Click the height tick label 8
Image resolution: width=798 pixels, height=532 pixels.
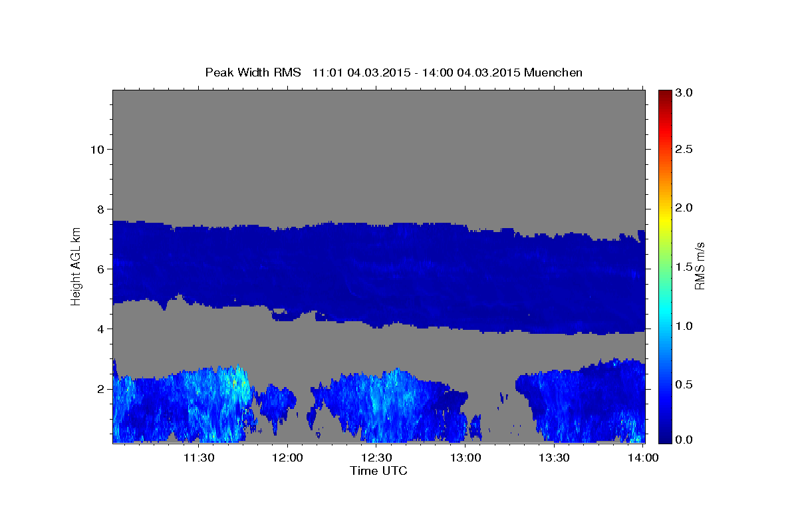click(100, 209)
